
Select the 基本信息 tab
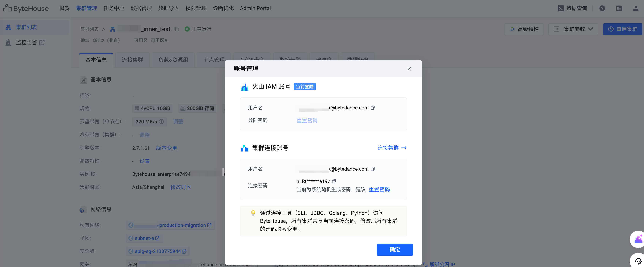(96, 60)
